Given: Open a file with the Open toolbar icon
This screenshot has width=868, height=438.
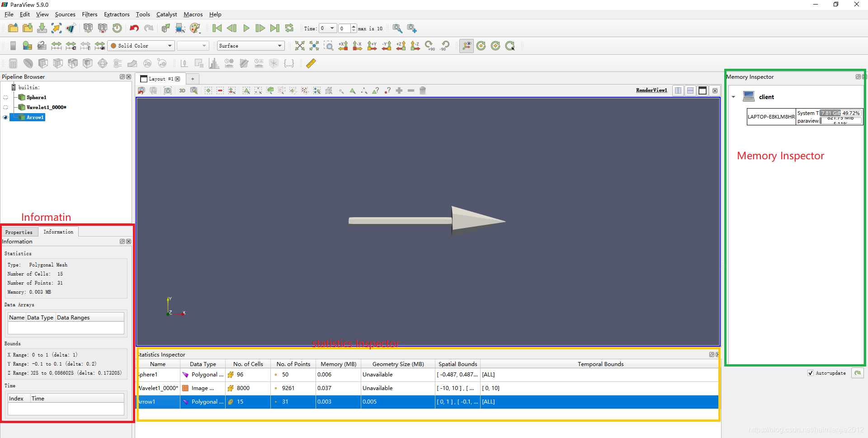Looking at the screenshot, I should point(13,28).
